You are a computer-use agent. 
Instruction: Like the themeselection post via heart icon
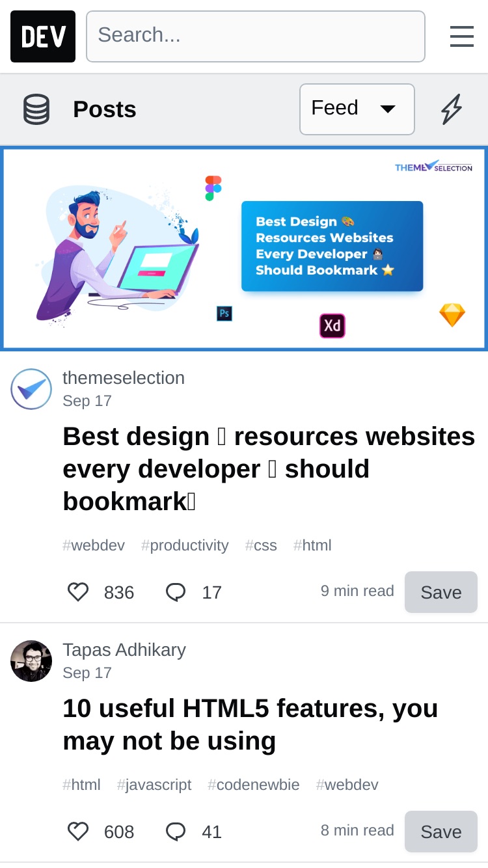pos(78,592)
